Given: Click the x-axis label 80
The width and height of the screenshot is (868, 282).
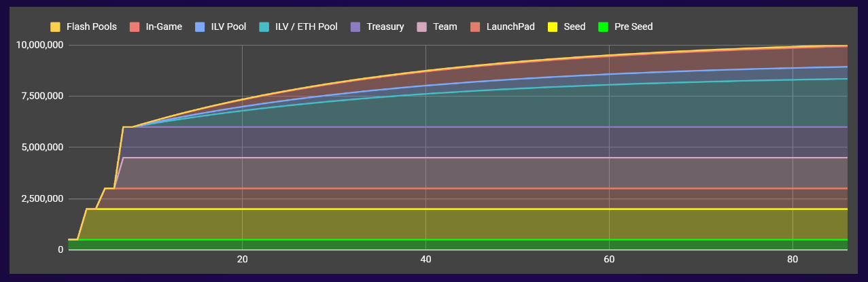Looking at the screenshot, I should tap(793, 260).
